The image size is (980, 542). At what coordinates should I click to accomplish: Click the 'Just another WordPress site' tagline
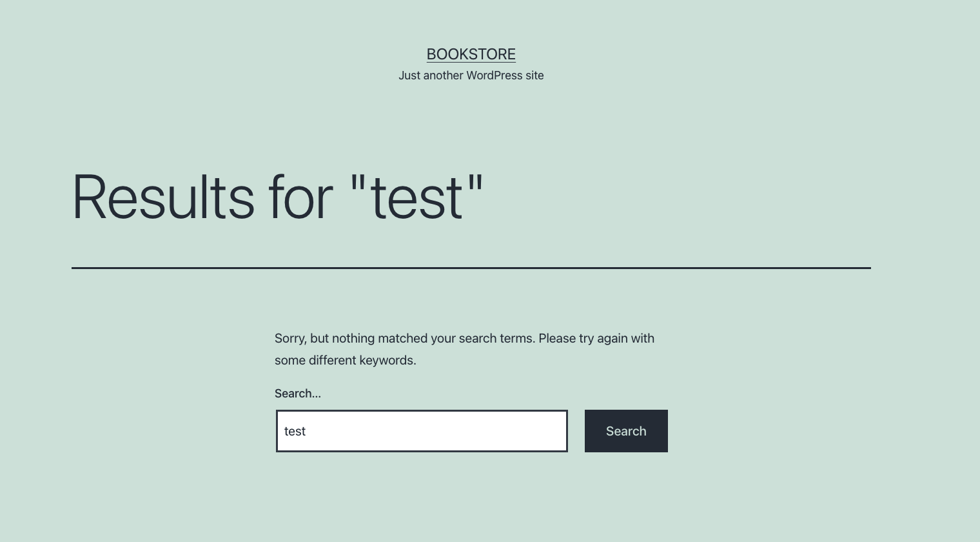pos(471,75)
